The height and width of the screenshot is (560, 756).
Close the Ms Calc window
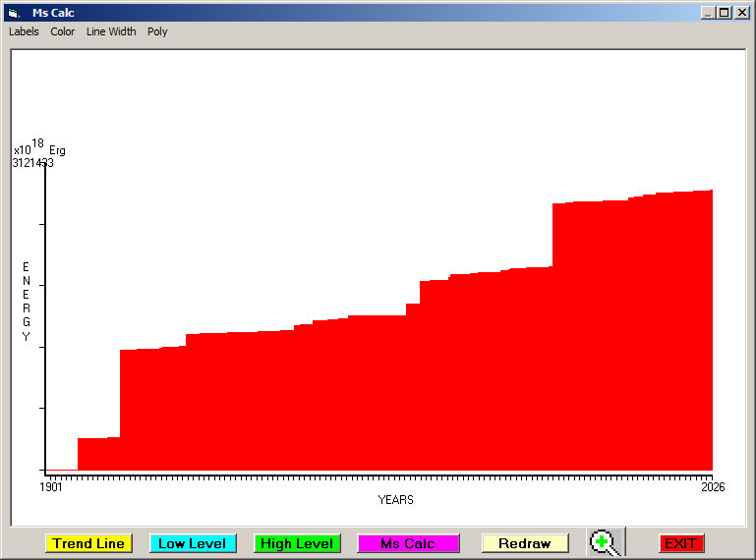(742, 13)
